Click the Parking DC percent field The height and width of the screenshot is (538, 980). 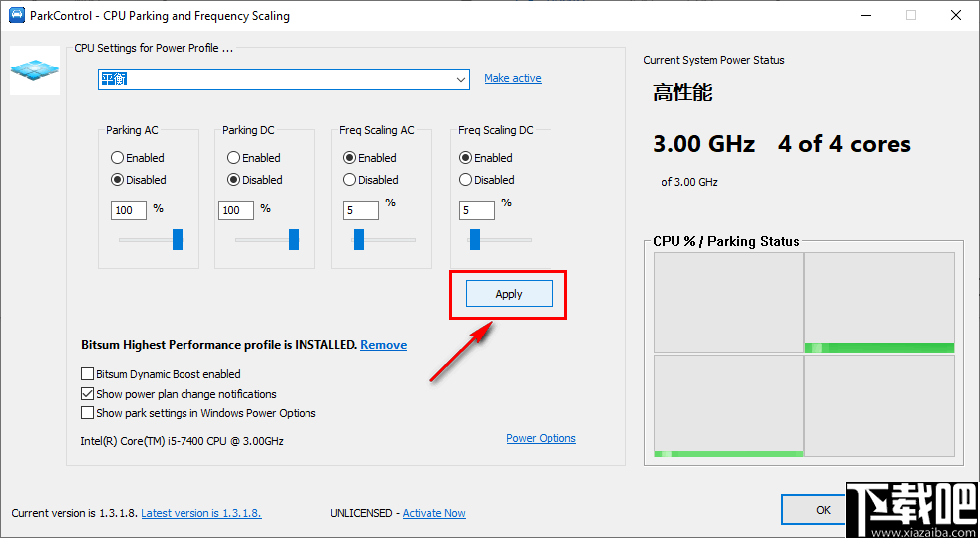pyautogui.click(x=236, y=210)
